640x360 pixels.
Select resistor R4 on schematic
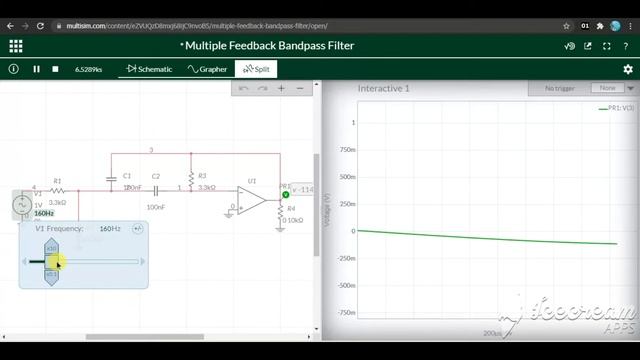pyautogui.click(x=280, y=213)
